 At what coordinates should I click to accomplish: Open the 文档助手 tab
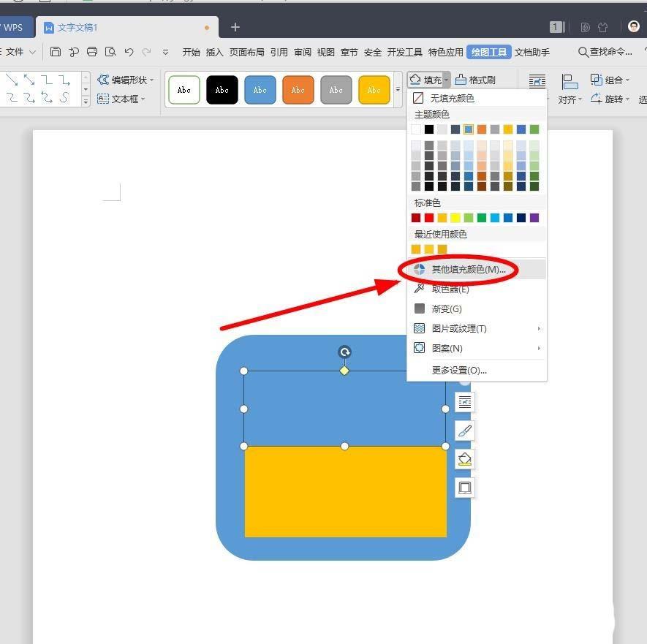click(x=532, y=52)
